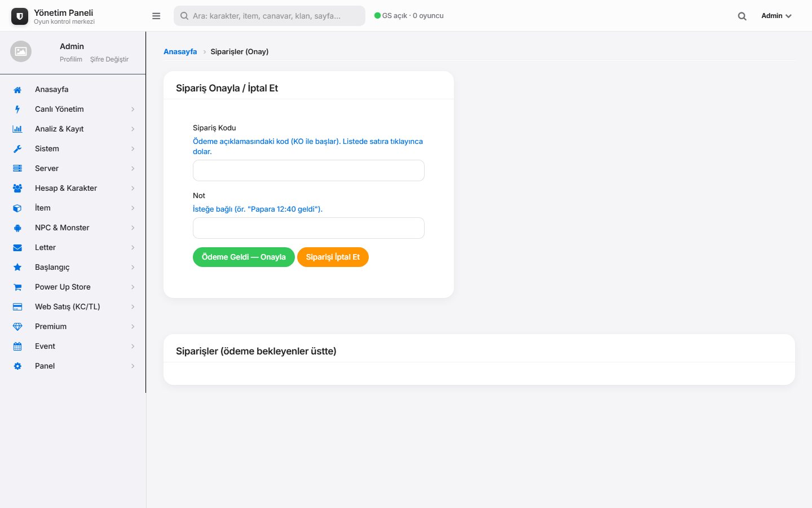The width and height of the screenshot is (812, 508).
Task: Open the Panel sidebar menu item
Action: 73,366
